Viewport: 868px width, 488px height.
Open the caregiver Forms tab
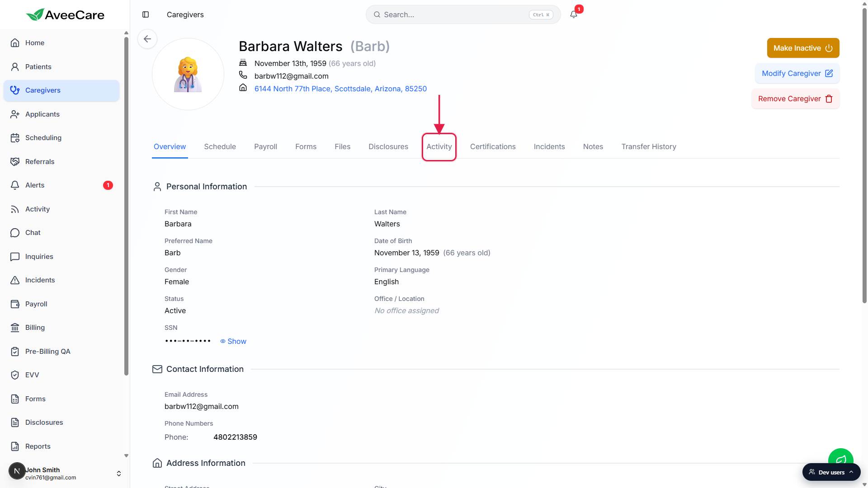pyautogui.click(x=306, y=147)
